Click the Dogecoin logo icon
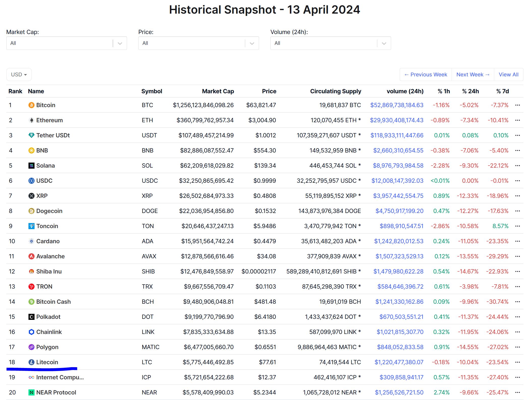The width and height of the screenshot is (532, 400). [31, 211]
